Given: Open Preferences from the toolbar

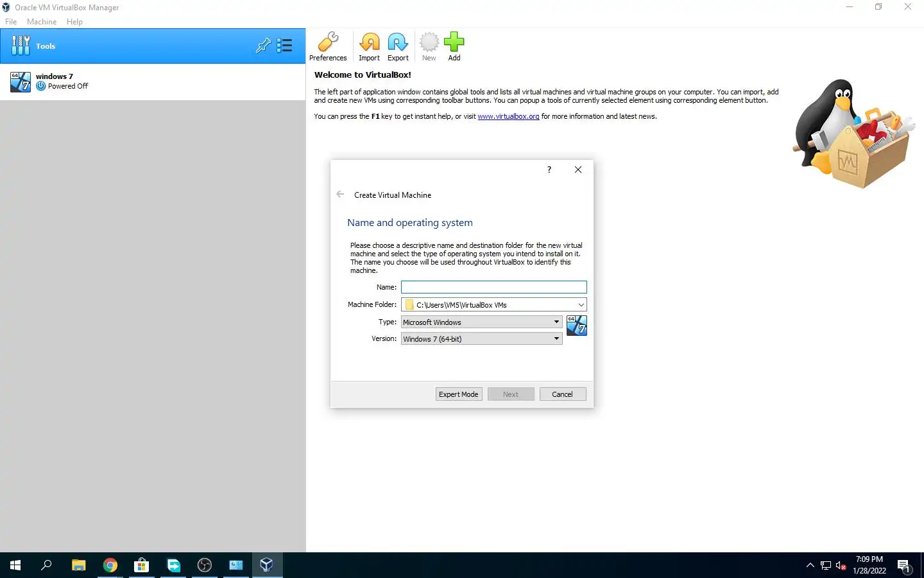Looking at the screenshot, I should pyautogui.click(x=328, y=47).
